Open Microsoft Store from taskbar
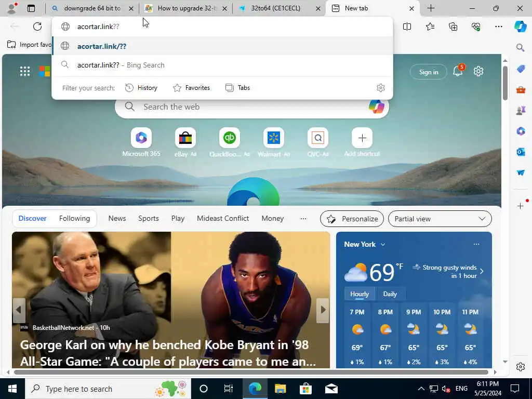 (x=305, y=389)
